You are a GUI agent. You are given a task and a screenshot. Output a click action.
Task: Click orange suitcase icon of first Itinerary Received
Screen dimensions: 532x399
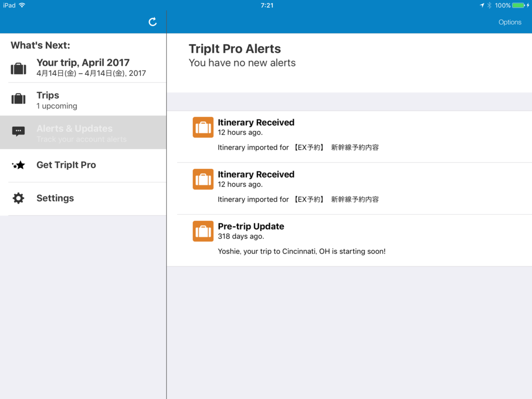(203, 127)
